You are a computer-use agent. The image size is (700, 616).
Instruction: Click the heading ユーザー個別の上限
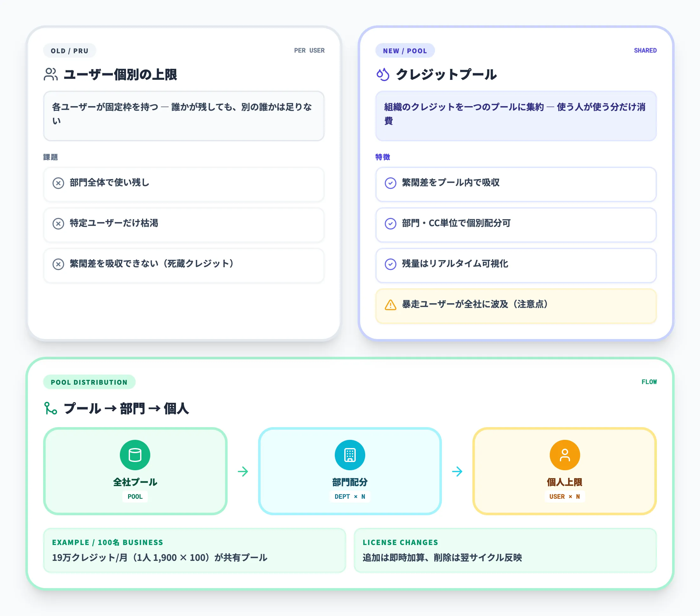pyautogui.click(x=120, y=74)
